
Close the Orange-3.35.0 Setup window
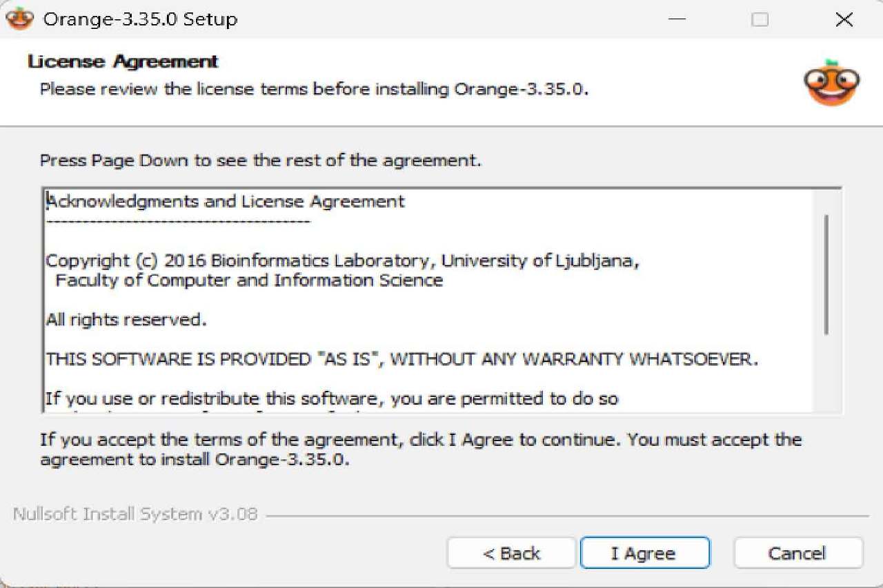pyautogui.click(x=844, y=19)
